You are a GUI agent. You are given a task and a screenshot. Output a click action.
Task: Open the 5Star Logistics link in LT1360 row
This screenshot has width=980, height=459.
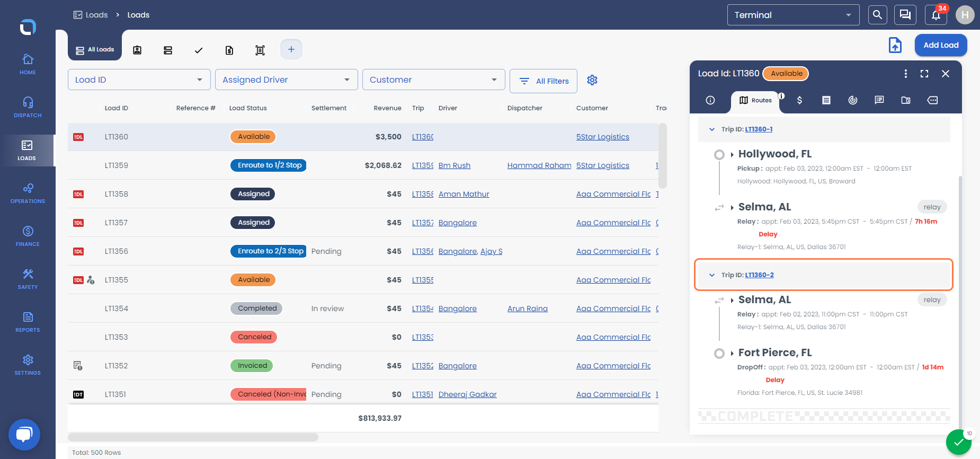[x=603, y=137]
